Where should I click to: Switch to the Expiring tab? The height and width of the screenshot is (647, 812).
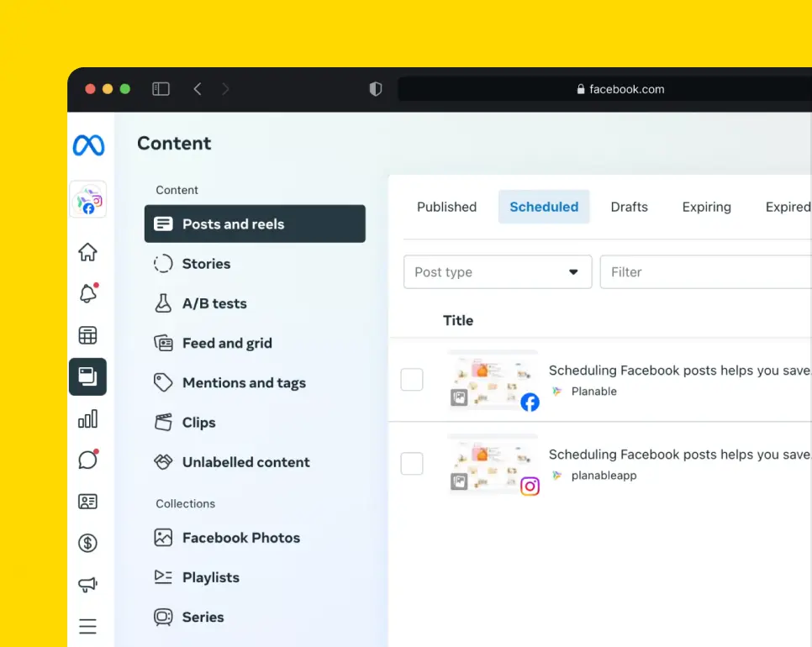[x=706, y=207]
